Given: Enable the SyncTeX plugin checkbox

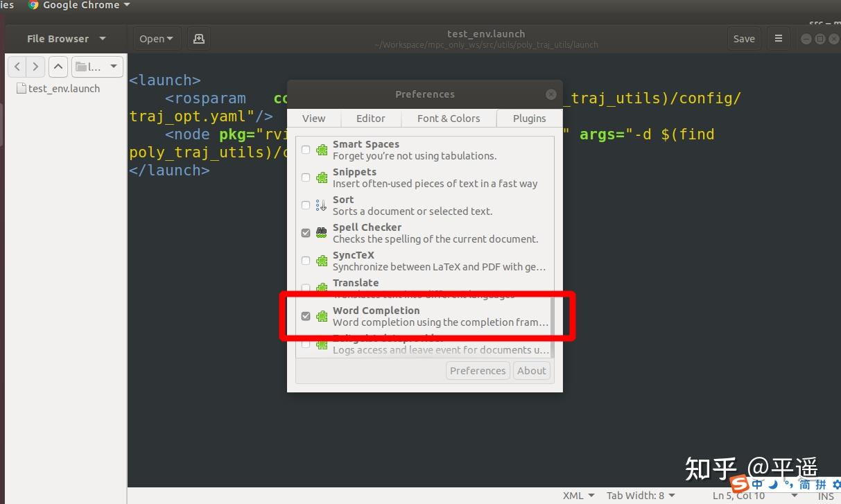Looking at the screenshot, I should click(x=306, y=261).
